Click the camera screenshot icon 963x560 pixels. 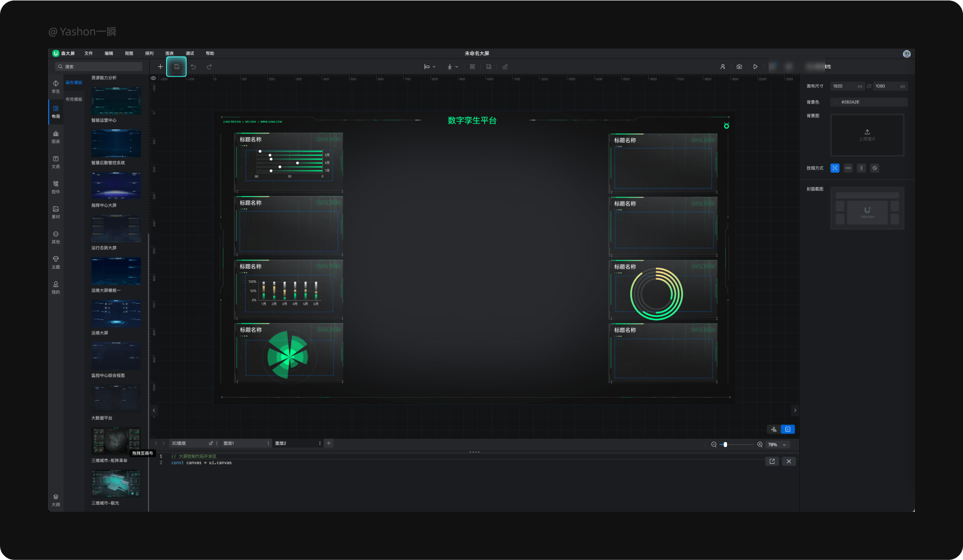coord(739,67)
